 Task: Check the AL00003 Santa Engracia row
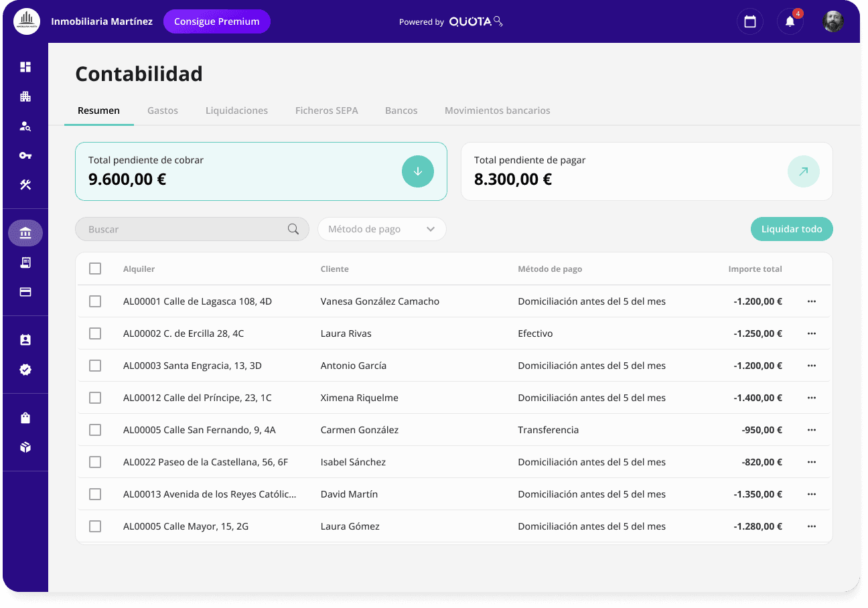click(95, 366)
